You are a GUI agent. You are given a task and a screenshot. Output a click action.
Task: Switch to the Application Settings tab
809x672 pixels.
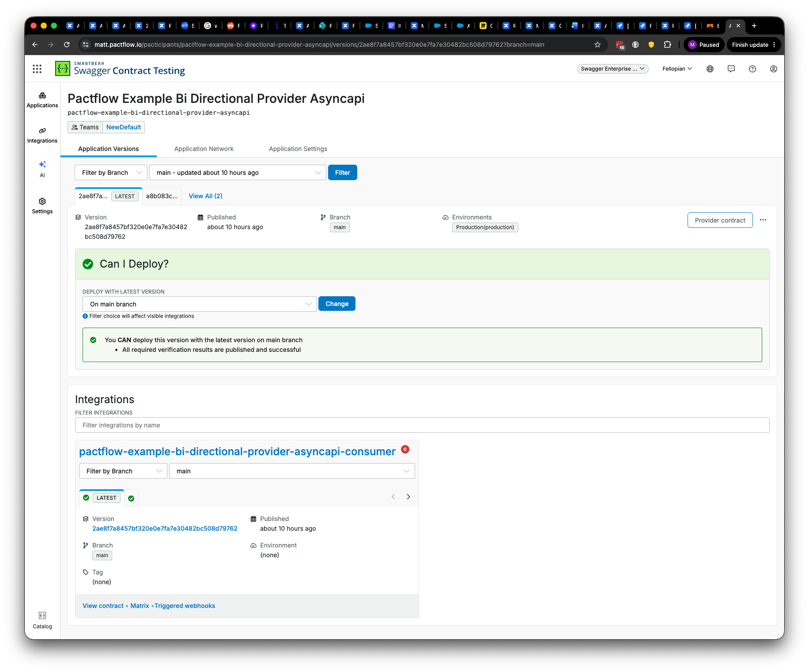point(298,149)
